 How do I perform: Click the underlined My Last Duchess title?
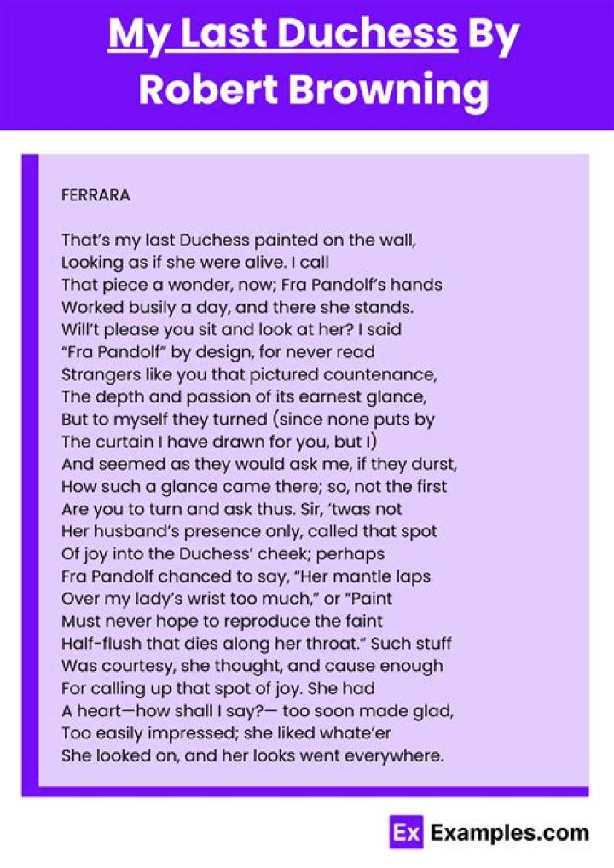282,35
